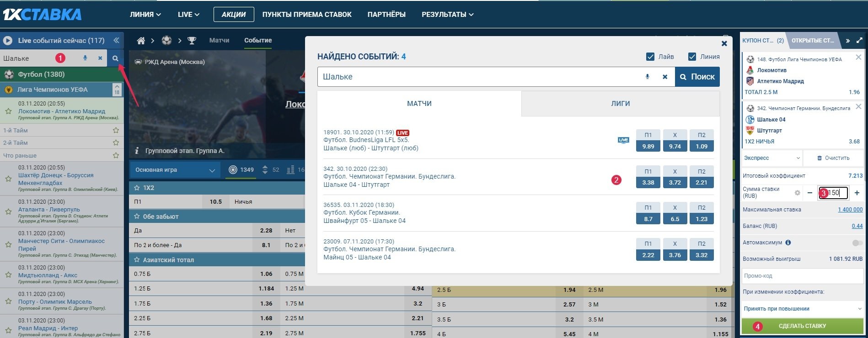The width and height of the screenshot is (868, 338).
Task: Click the Поиск button in popup
Action: [x=697, y=77]
